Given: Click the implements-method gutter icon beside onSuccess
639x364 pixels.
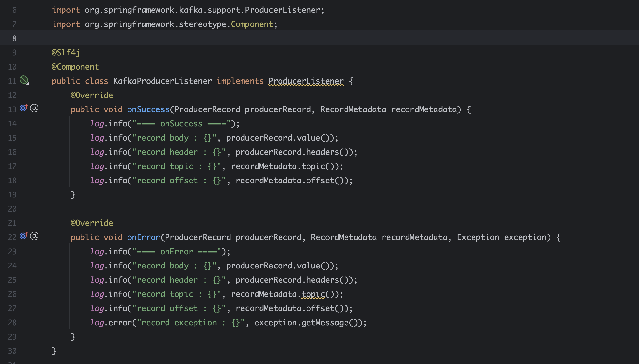Looking at the screenshot, I should coord(24,108).
